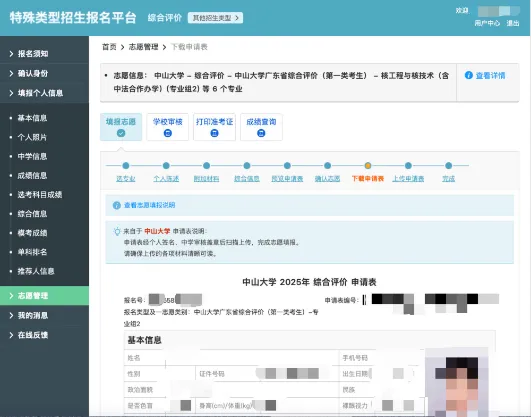531x417 pixels.
Task: Go to the 个人陈述 step link
Action: click(x=166, y=179)
